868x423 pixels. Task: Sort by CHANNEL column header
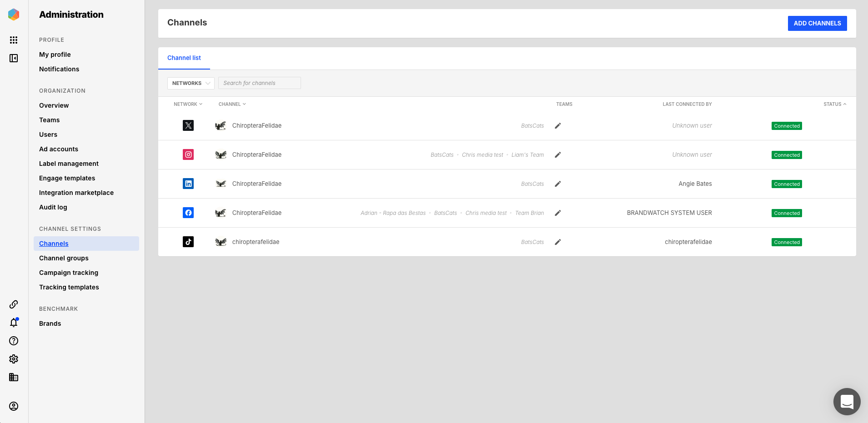pyautogui.click(x=232, y=104)
